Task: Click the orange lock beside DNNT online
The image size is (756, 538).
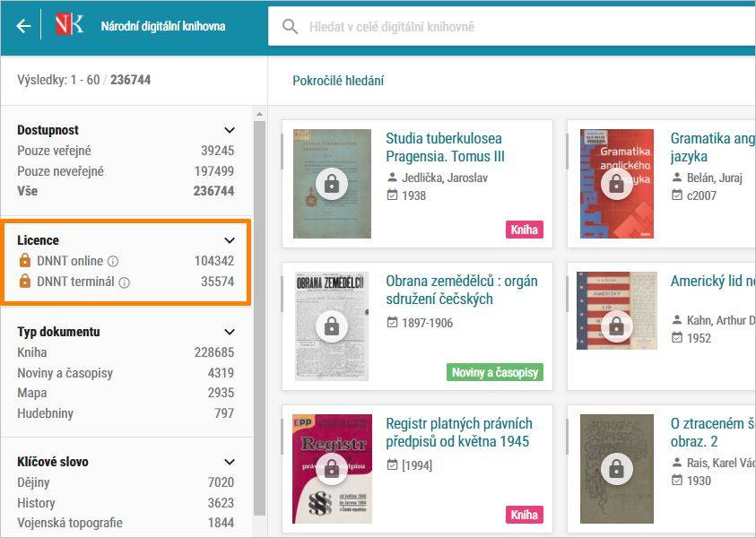Action: click(24, 260)
